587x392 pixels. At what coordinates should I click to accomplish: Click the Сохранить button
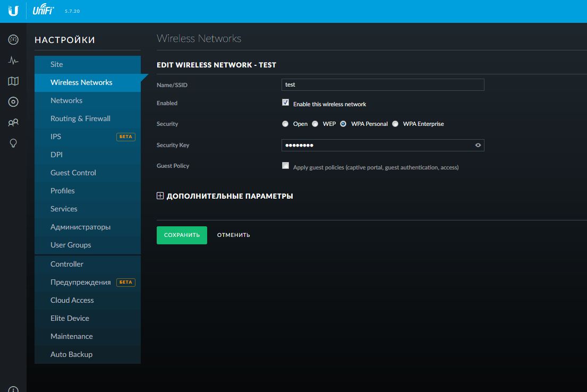click(x=182, y=235)
